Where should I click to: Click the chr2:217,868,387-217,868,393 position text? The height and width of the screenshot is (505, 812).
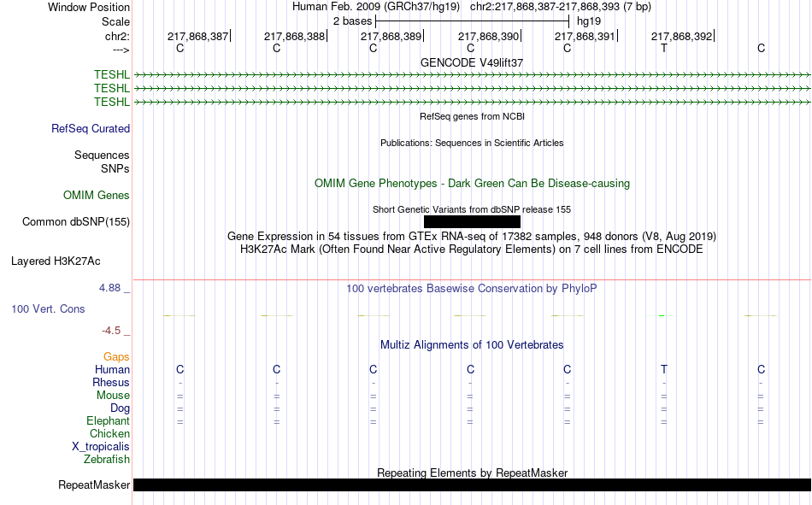pos(561,7)
